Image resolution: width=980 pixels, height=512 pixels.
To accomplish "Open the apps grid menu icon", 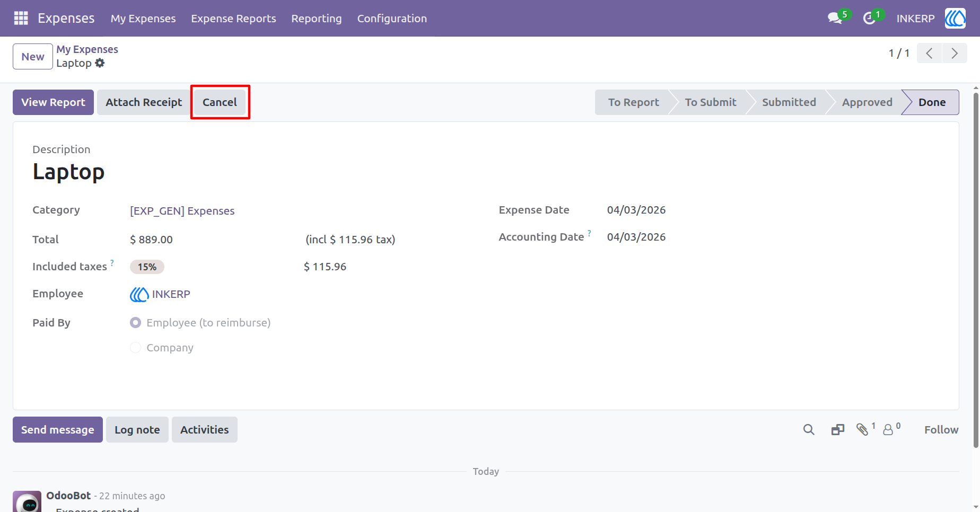I will [21, 18].
